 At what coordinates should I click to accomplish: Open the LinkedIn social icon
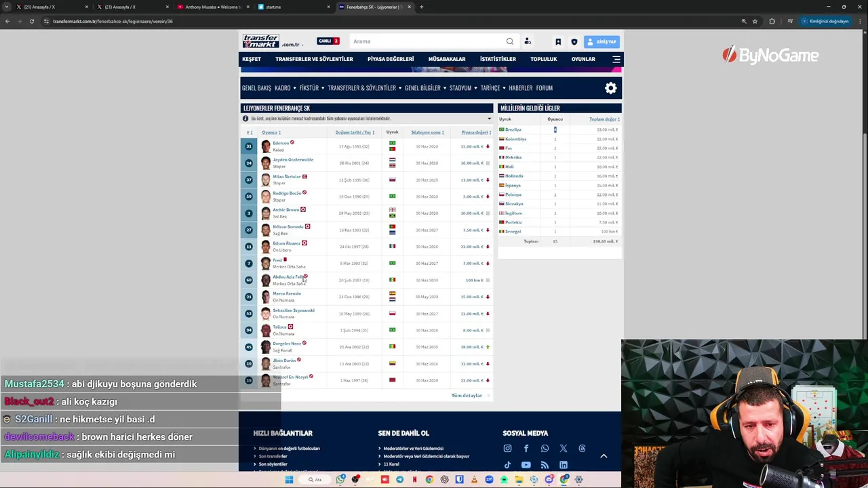pyautogui.click(x=563, y=465)
